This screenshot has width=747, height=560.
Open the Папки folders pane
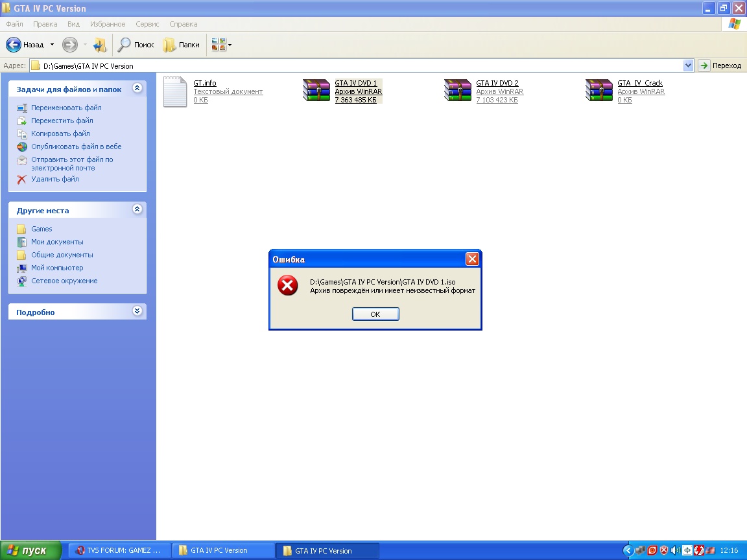(x=182, y=45)
